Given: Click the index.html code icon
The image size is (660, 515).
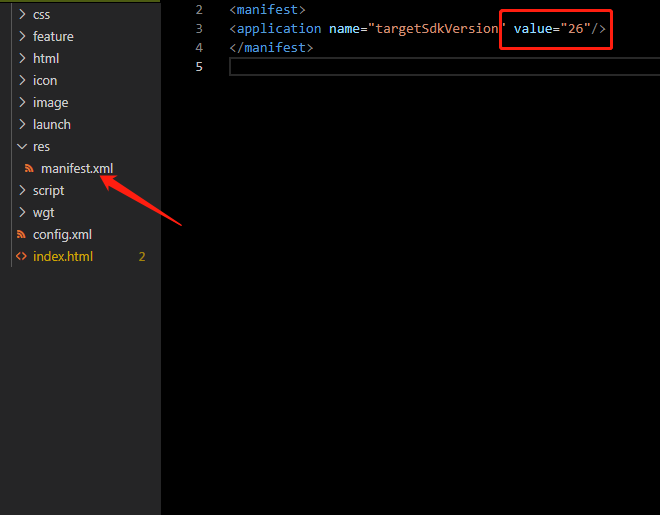Looking at the screenshot, I should tap(22, 256).
